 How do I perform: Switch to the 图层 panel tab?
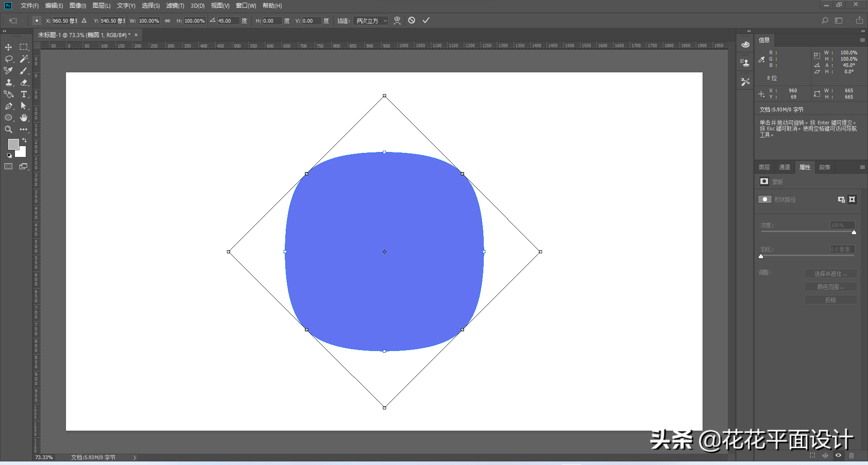764,167
